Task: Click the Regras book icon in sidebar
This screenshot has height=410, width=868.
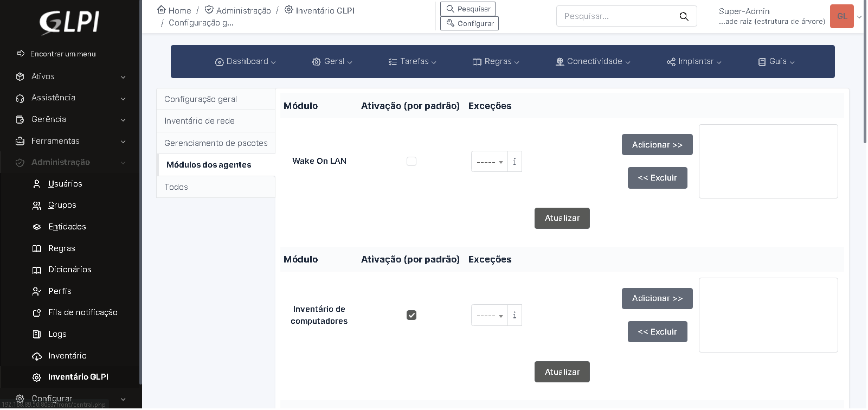Action: (x=37, y=248)
